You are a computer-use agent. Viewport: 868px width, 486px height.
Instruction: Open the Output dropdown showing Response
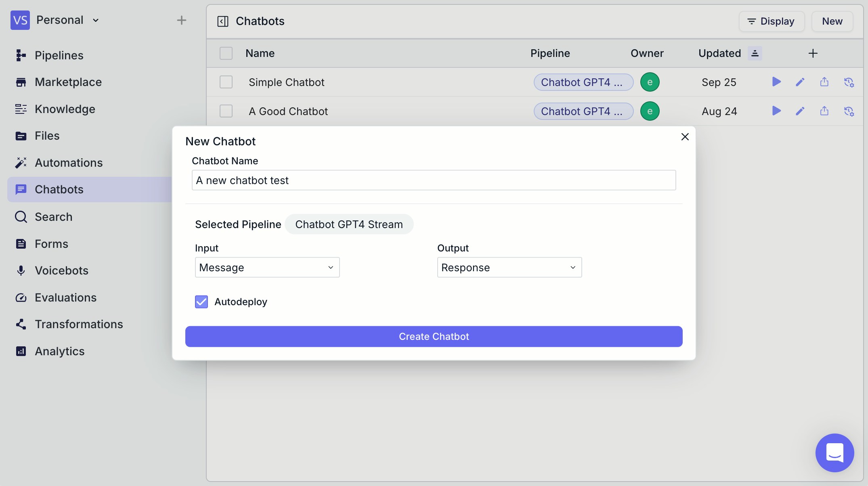(x=509, y=267)
